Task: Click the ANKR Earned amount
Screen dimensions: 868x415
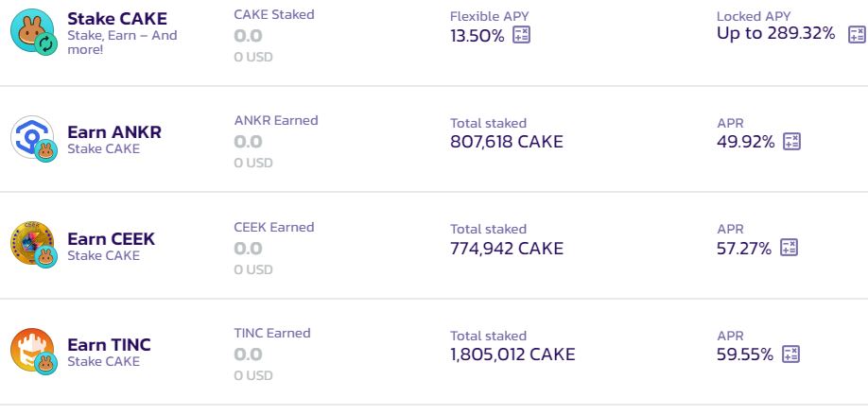Action: click(248, 142)
